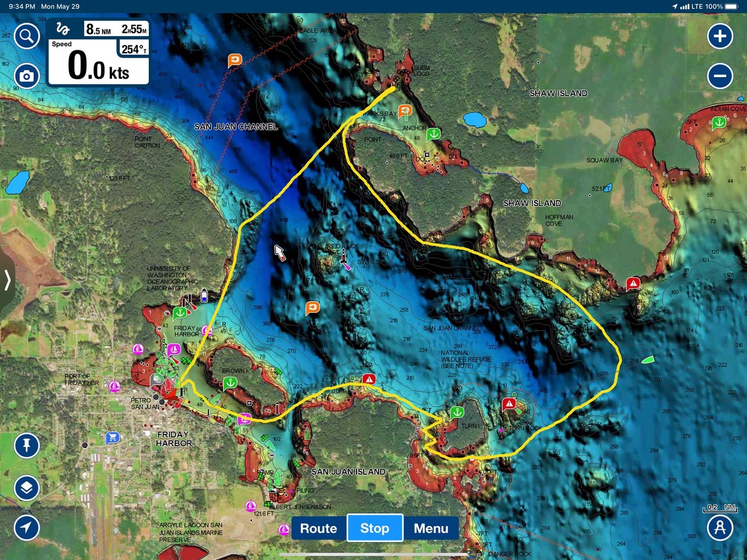The width and height of the screenshot is (747, 560).
Task: Tap the 8.5 NM distance readout
Action: (x=98, y=29)
